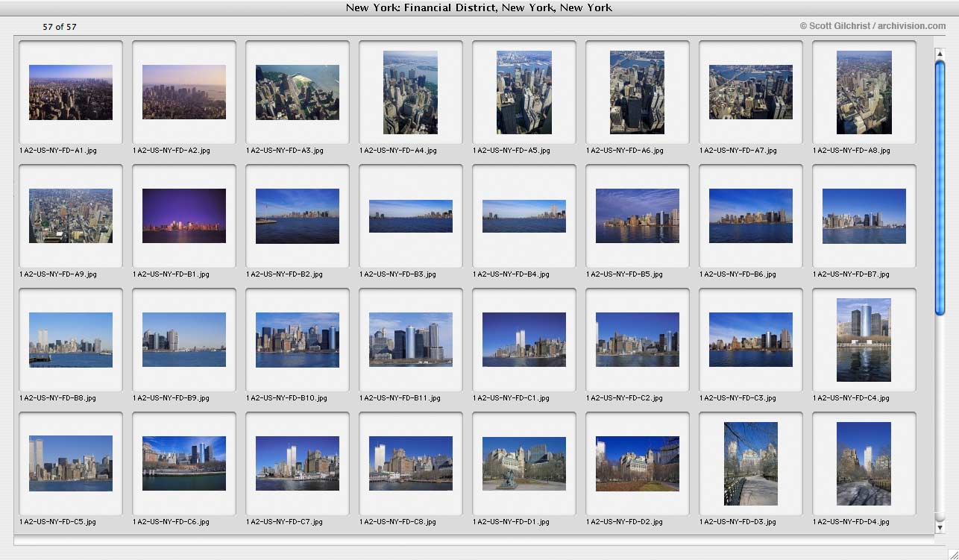Select thumbnail 1A2-US-NY-FD-C6.jpg

click(x=184, y=464)
